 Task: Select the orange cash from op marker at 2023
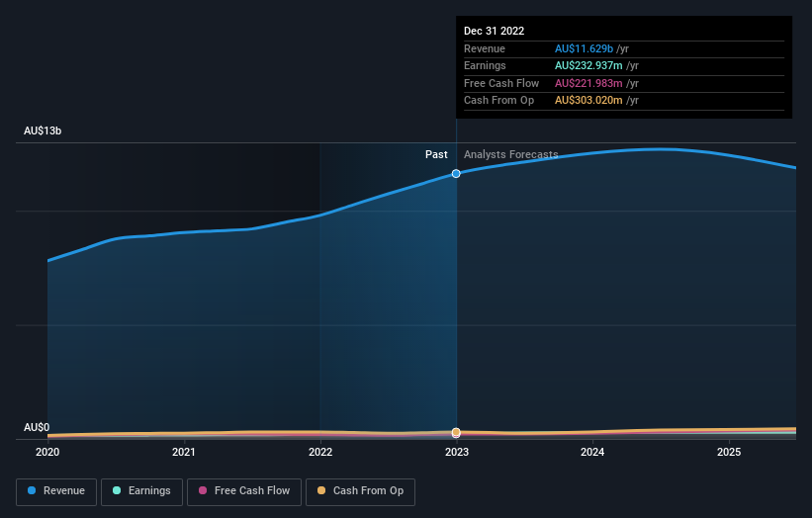coord(456,432)
